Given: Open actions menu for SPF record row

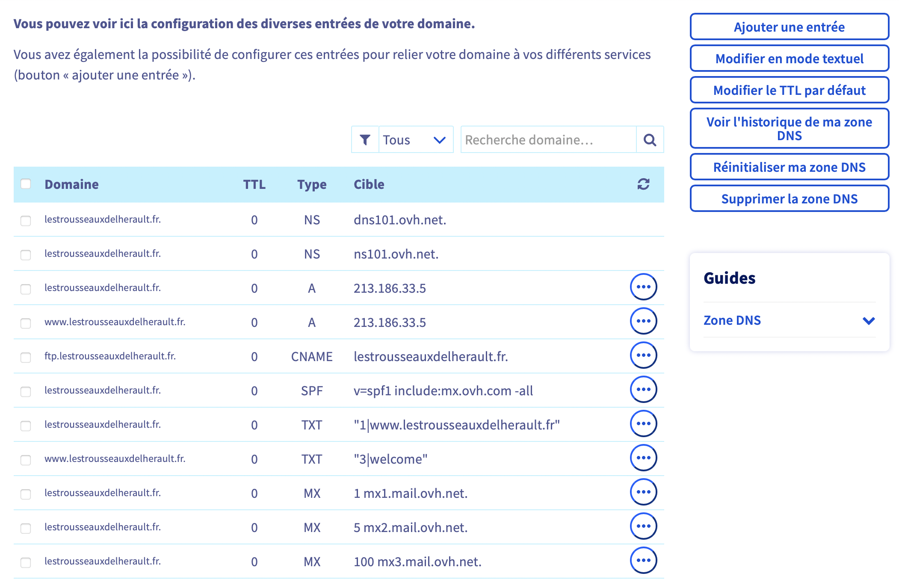Looking at the screenshot, I should coord(643,389).
